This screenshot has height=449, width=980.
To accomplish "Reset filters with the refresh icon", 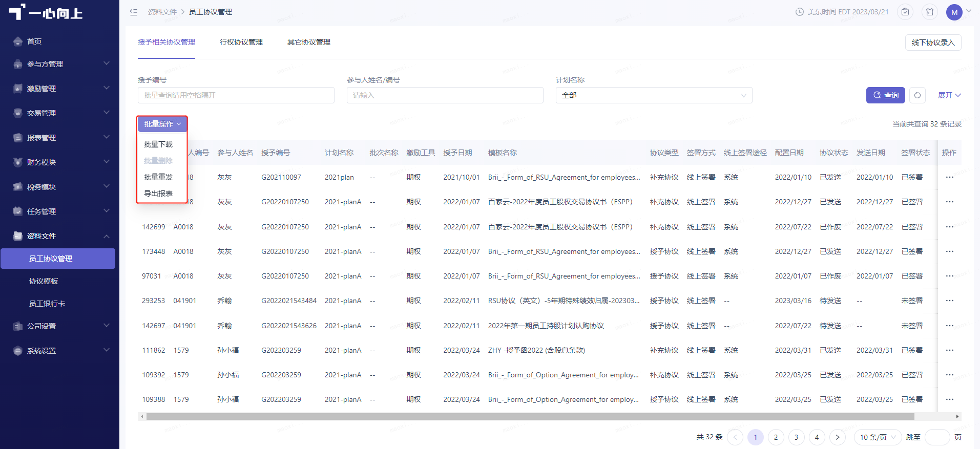I will [x=918, y=95].
